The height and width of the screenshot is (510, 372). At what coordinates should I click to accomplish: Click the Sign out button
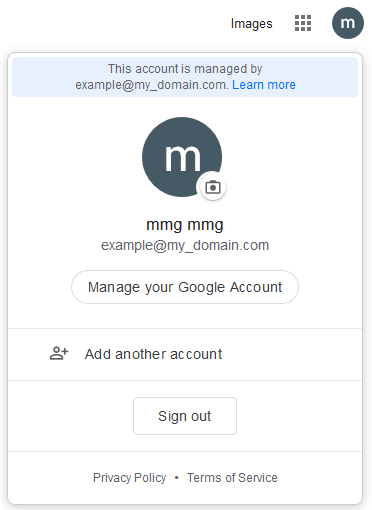[x=185, y=416]
